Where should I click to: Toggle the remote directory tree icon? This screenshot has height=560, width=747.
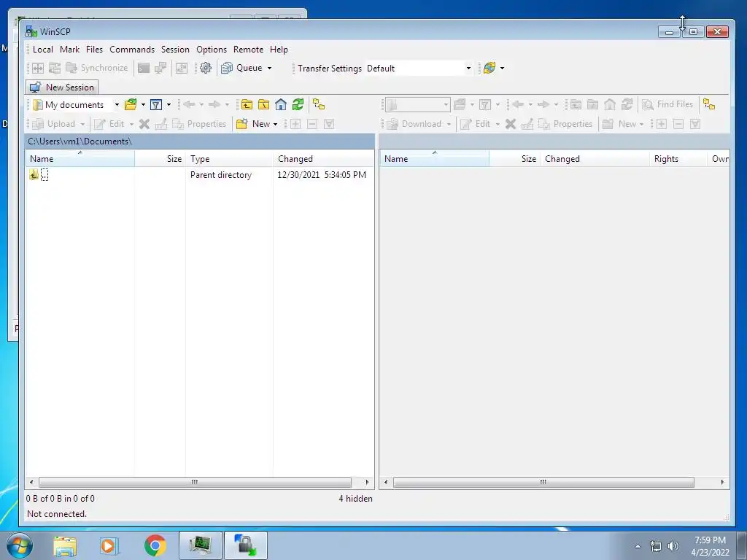click(x=709, y=105)
